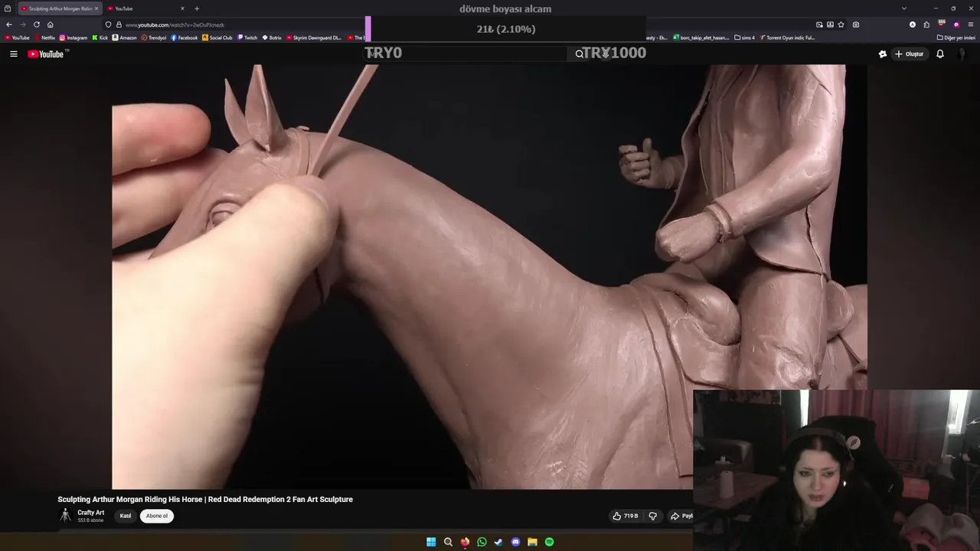
Task: Open the borc_takip_afet_hasan bookmark
Action: tap(701, 37)
